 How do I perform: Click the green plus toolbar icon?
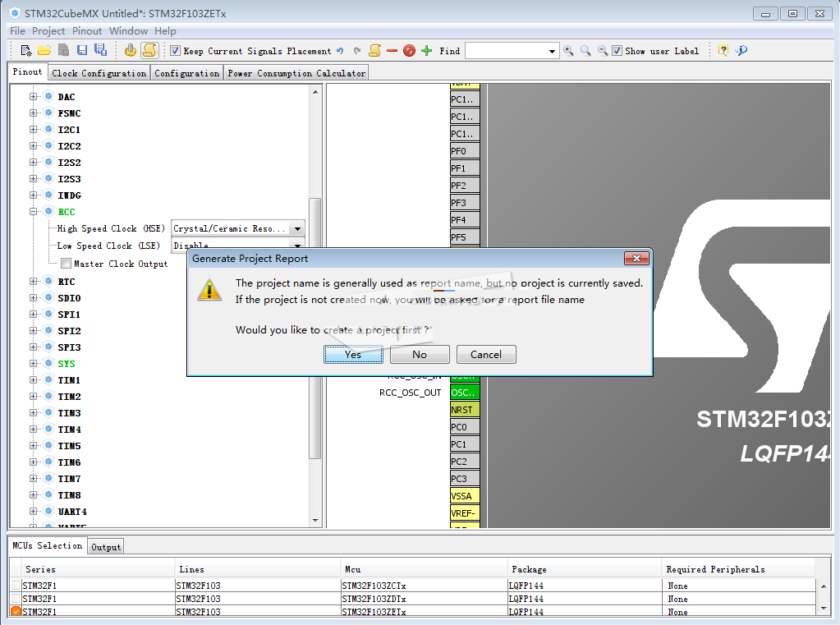pos(426,50)
